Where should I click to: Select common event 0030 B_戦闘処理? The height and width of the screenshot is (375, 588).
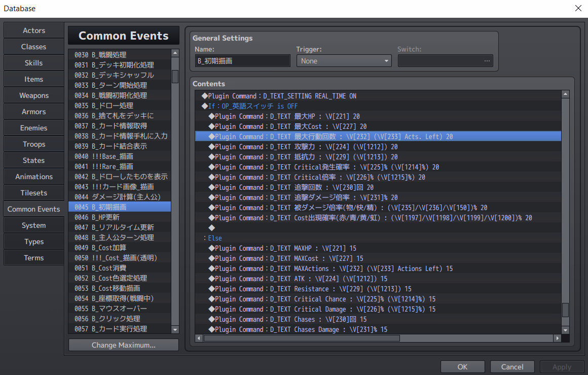click(120, 55)
